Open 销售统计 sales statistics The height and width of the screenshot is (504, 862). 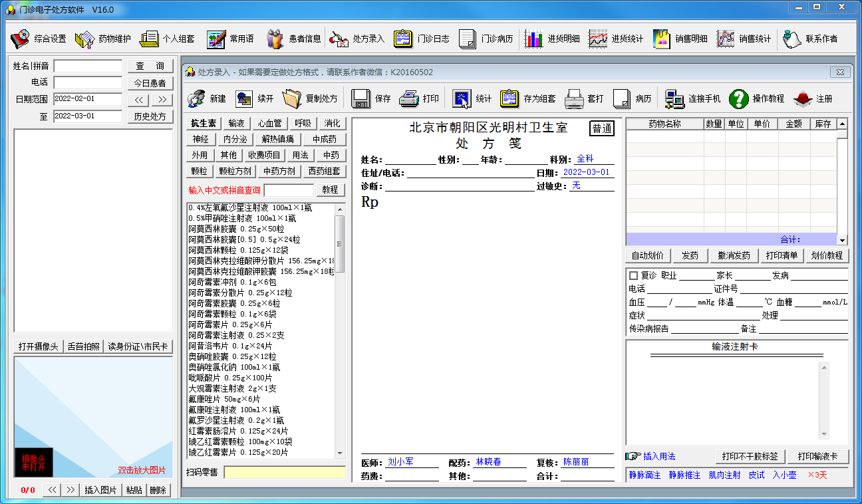pyautogui.click(x=744, y=39)
